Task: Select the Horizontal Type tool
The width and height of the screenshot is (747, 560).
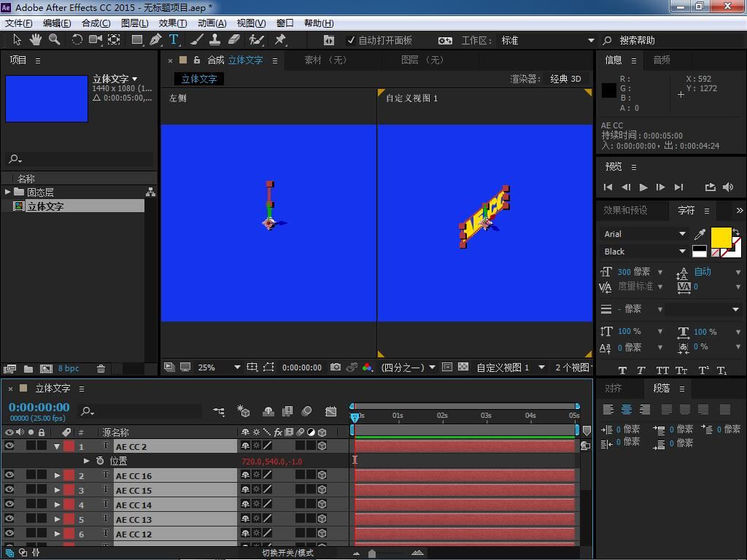Action: click(x=174, y=40)
